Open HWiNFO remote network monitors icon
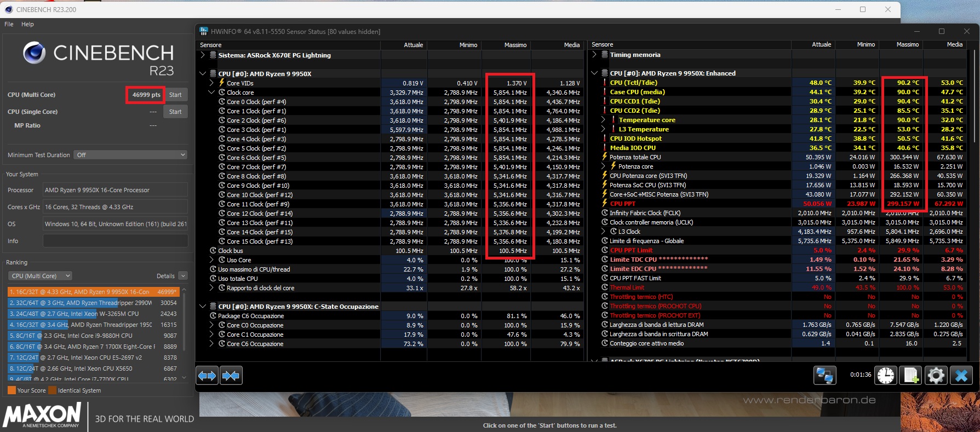 point(824,375)
